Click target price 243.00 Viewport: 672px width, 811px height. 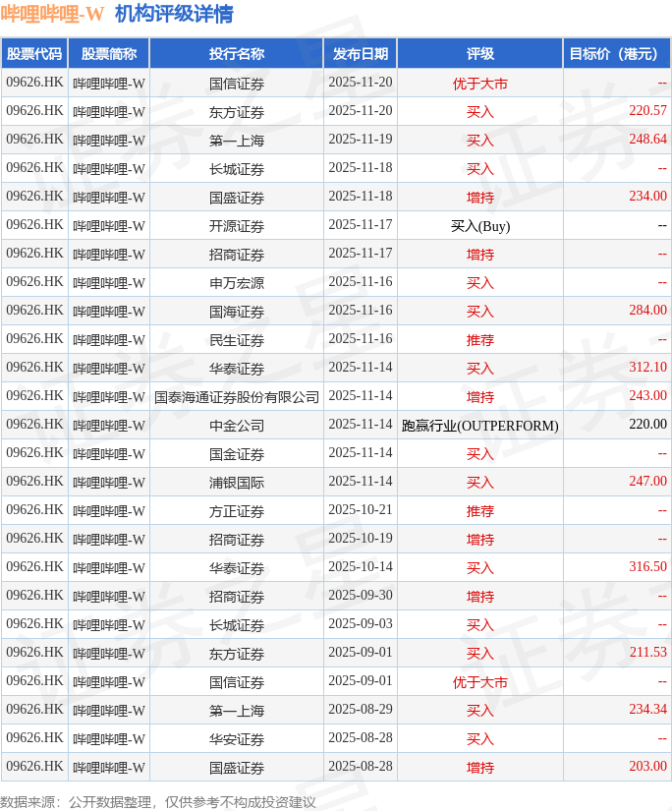pyautogui.click(x=647, y=396)
